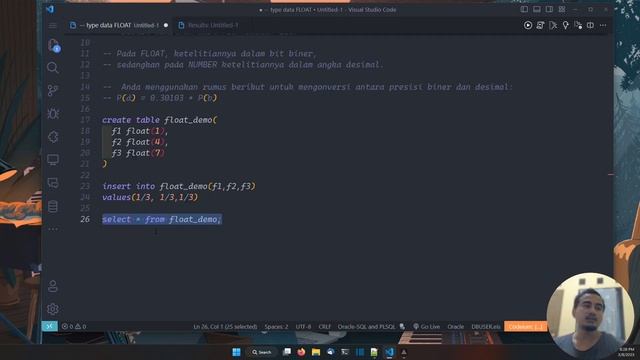Click in the 'values(1/3, 1/3,1/3)' line
Screen dimensions: 640x360
click(150, 197)
